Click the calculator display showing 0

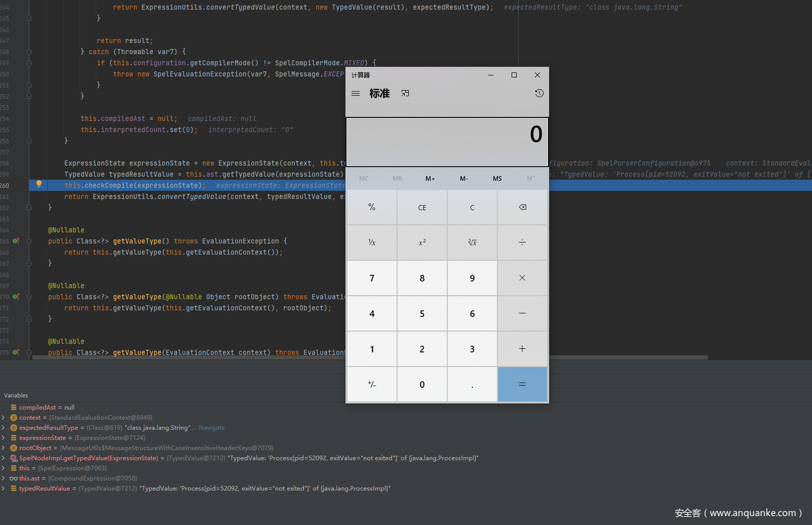447,142
